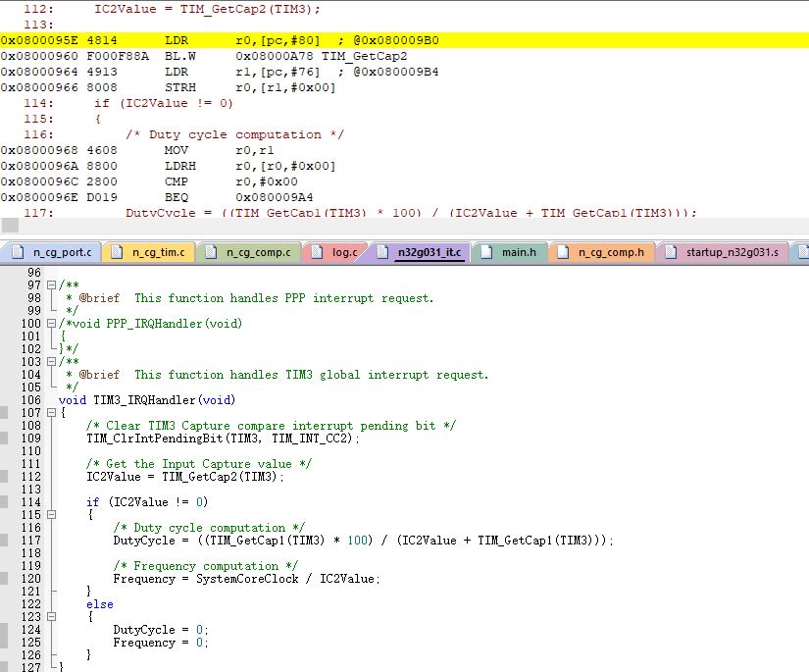Switch to the n_cg_port.c tab
Image resolution: width=809 pixels, height=672 pixels.
(52, 252)
